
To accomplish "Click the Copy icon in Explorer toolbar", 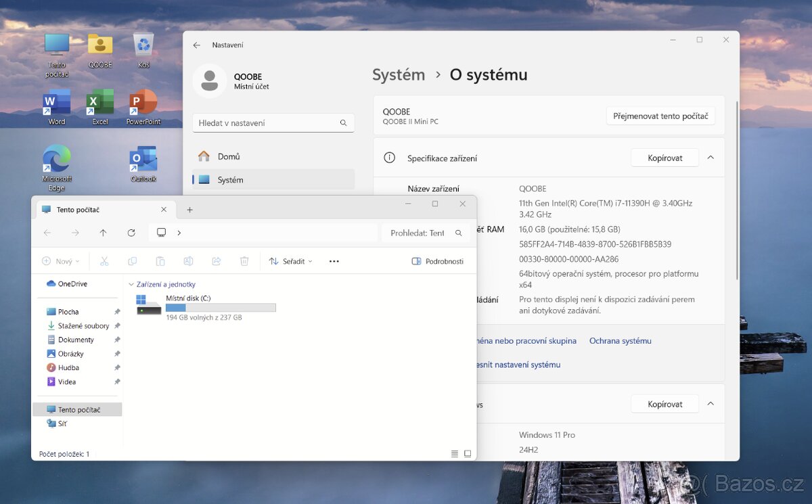I will point(132,261).
